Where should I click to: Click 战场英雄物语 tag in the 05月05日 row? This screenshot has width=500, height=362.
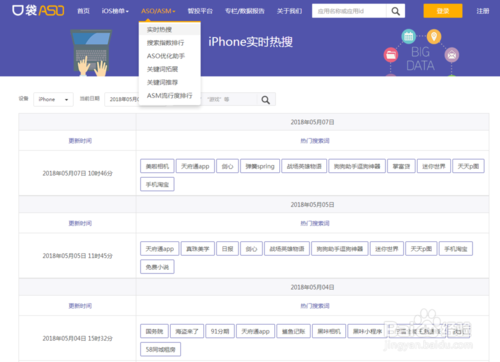click(287, 249)
